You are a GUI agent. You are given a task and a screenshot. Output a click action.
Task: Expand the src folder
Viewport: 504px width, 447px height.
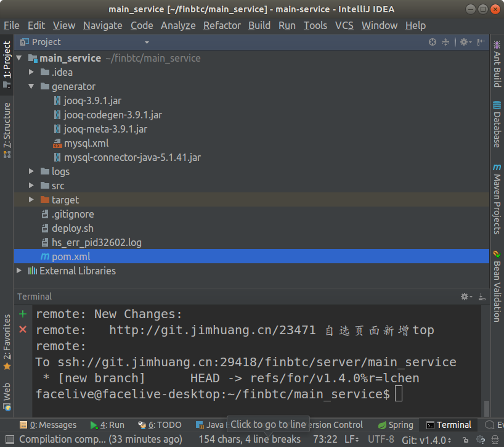point(31,185)
